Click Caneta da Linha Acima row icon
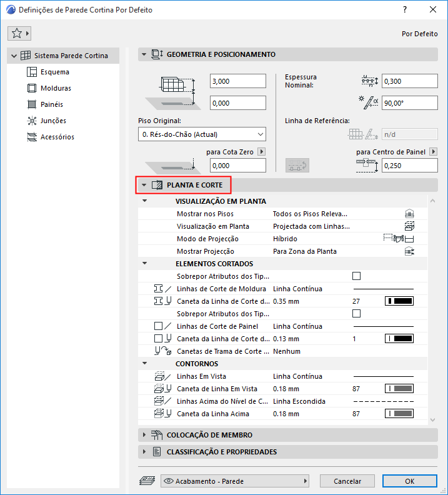This screenshot has width=448, height=495. tap(163, 414)
